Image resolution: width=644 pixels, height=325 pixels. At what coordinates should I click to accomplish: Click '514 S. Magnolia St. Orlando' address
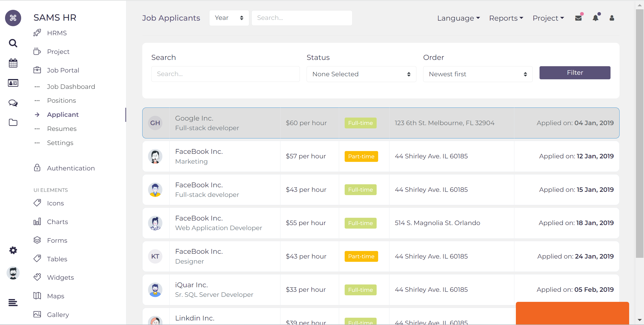[x=438, y=223]
